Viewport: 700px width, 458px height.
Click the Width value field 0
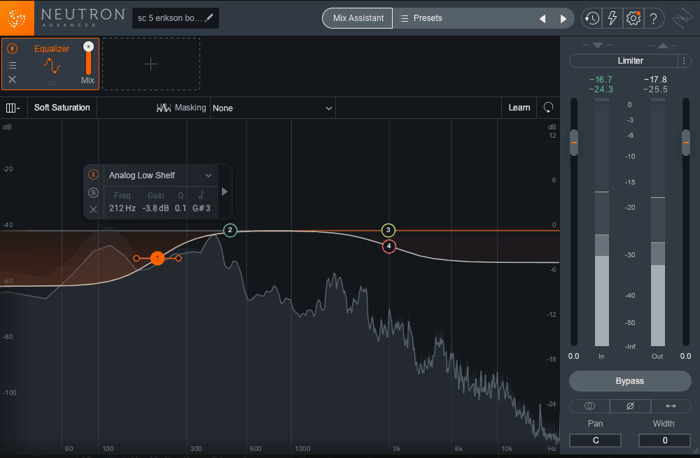tap(664, 440)
